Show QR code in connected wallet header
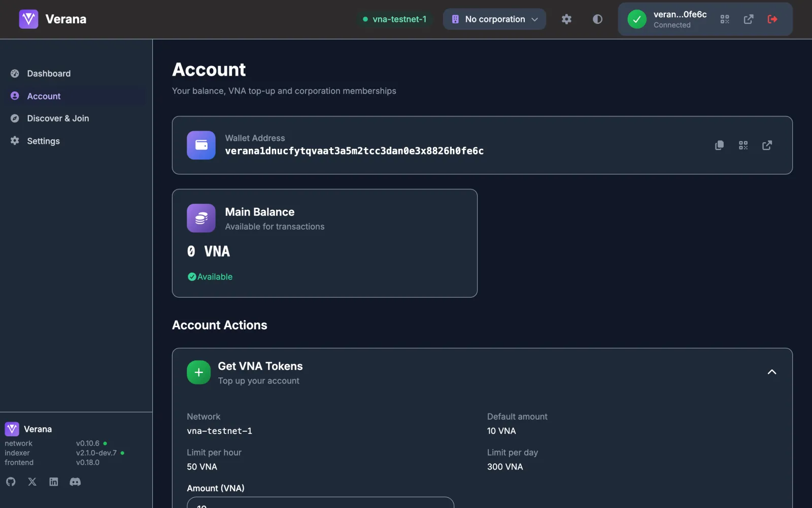 725,19
